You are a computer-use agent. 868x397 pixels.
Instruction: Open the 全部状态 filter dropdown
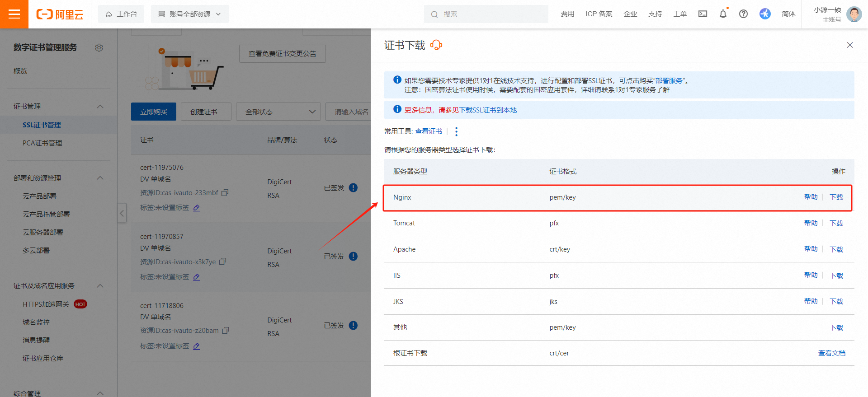pyautogui.click(x=278, y=112)
